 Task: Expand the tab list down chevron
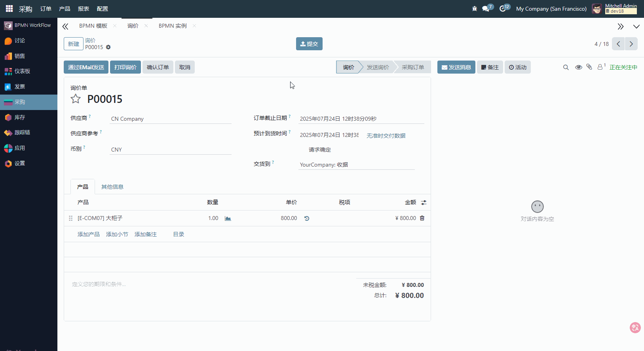coord(636,27)
